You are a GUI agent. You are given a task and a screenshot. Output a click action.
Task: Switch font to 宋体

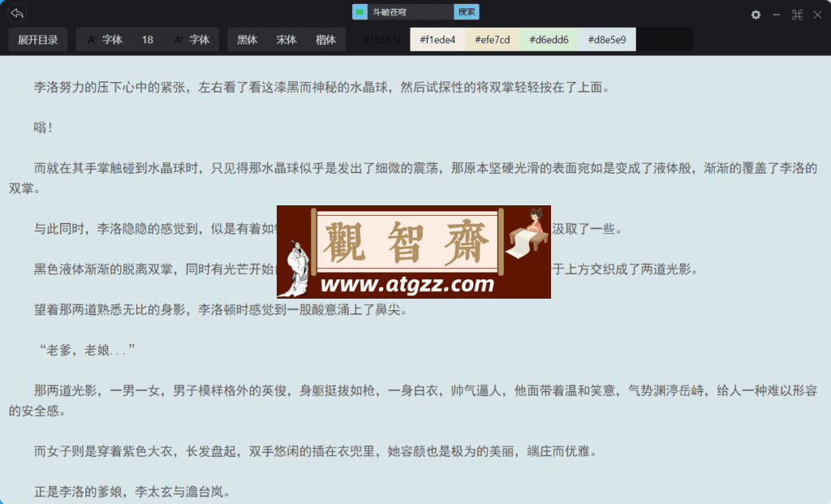coord(286,40)
